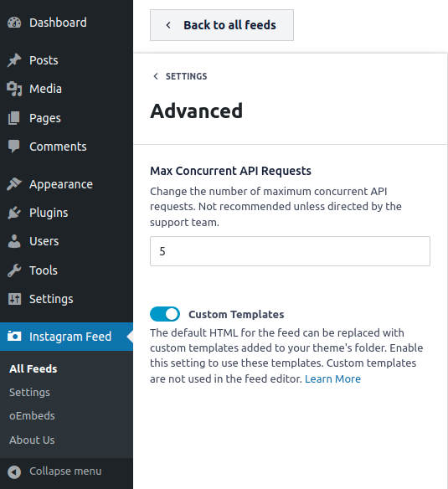Click the chevron in Back to all feeds
The height and width of the screenshot is (489, 448).
pyautogui.click(x=168, y=25)
